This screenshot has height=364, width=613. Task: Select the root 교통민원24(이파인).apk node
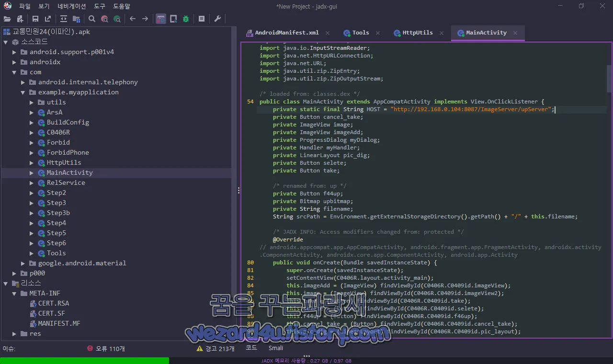[51, 32]
